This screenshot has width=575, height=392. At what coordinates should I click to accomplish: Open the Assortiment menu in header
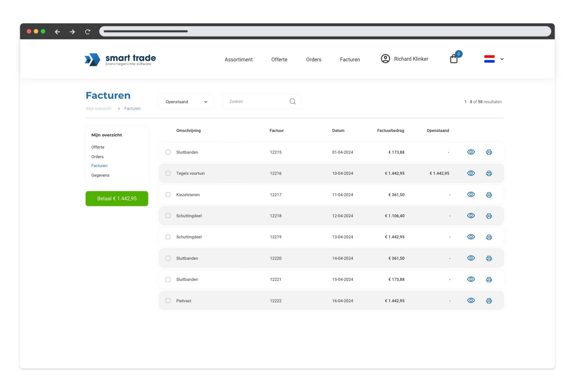[238, 59]
